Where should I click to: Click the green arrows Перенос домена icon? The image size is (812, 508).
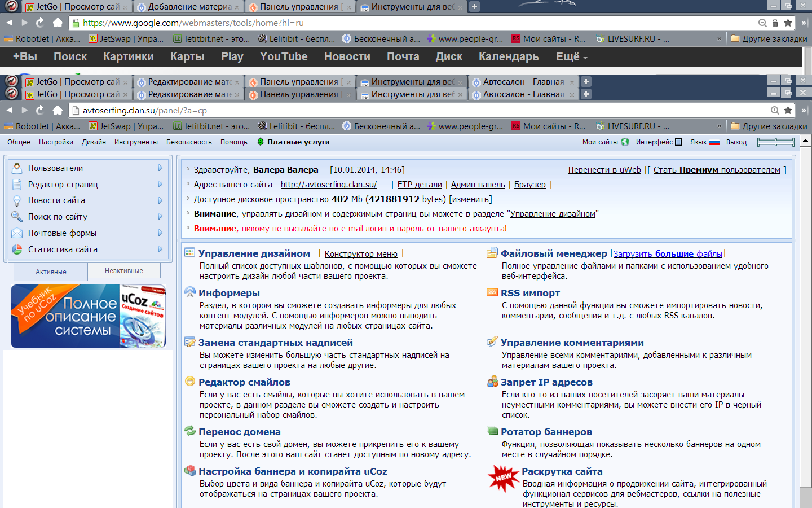point(190,431)
